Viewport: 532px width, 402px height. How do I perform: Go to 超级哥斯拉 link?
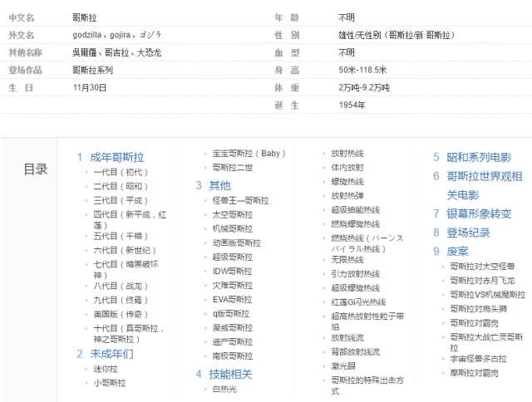pyautogui.click(x=233, y=257)
